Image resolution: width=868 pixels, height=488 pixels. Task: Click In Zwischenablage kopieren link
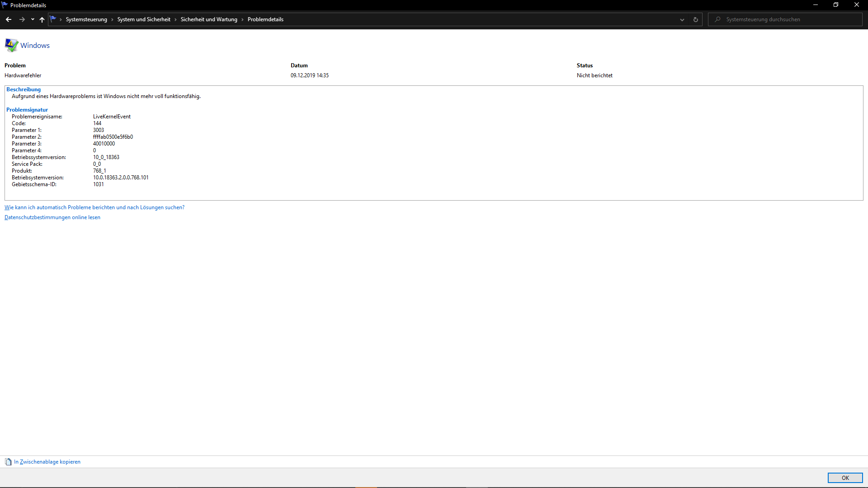point(47,462)
